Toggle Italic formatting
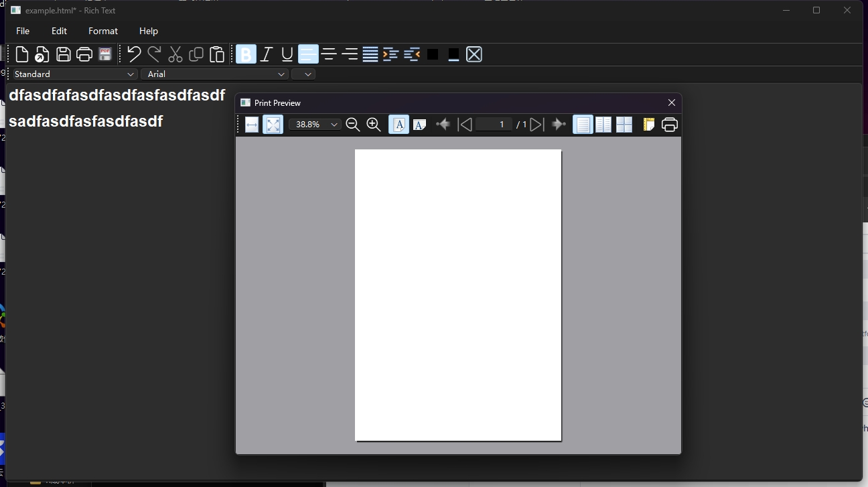Image resolution: width=868 pixels, height=487 pixels. [267, 54]
